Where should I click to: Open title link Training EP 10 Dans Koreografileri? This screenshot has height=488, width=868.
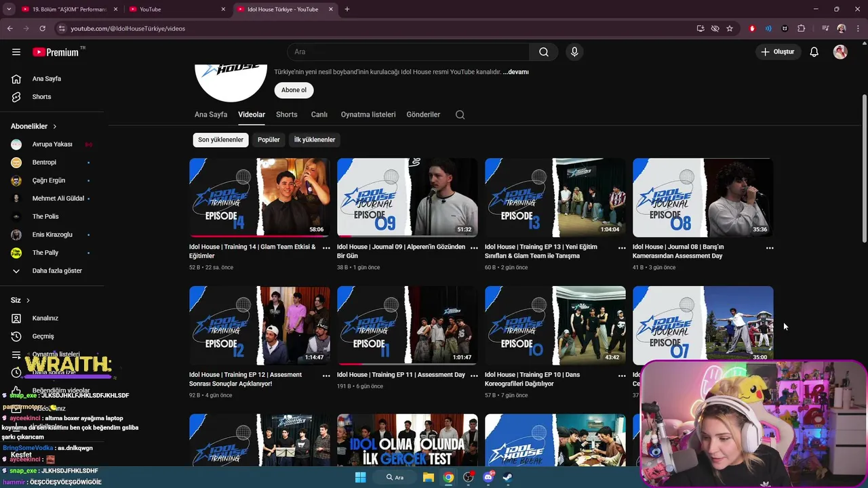pyautogui.click(x=532, y=379)
